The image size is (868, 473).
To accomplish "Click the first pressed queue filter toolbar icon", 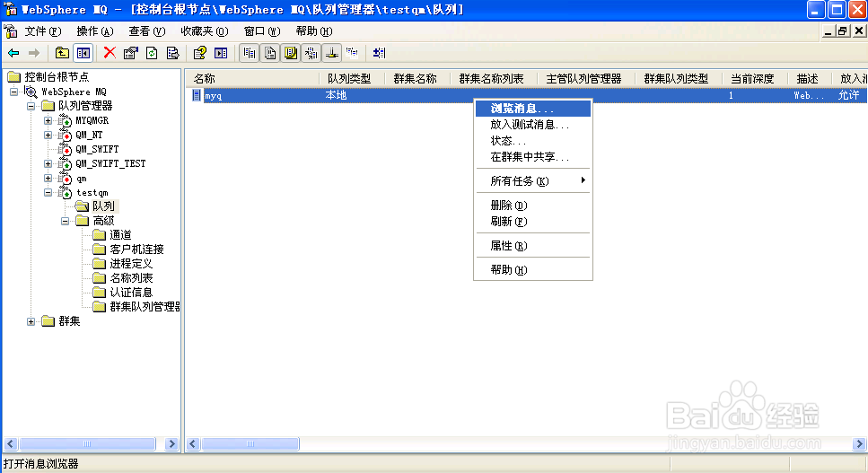I will click(x=250, y=53).
